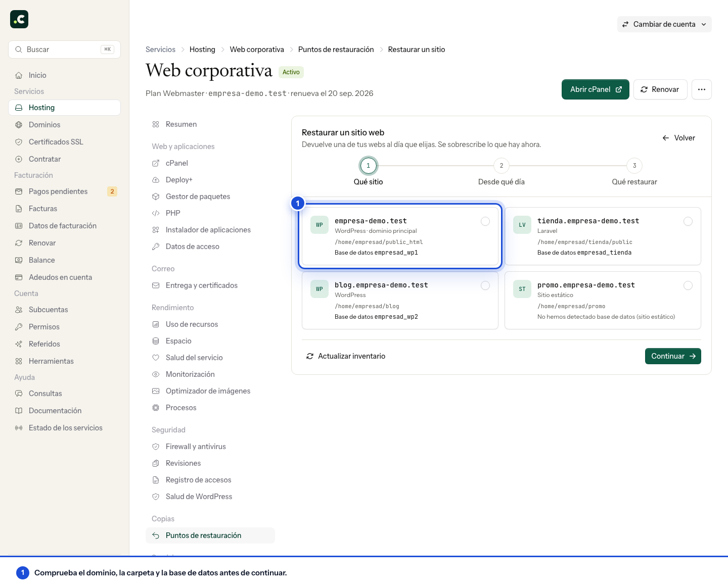Click the Continuar button

(x=673, y=356)
